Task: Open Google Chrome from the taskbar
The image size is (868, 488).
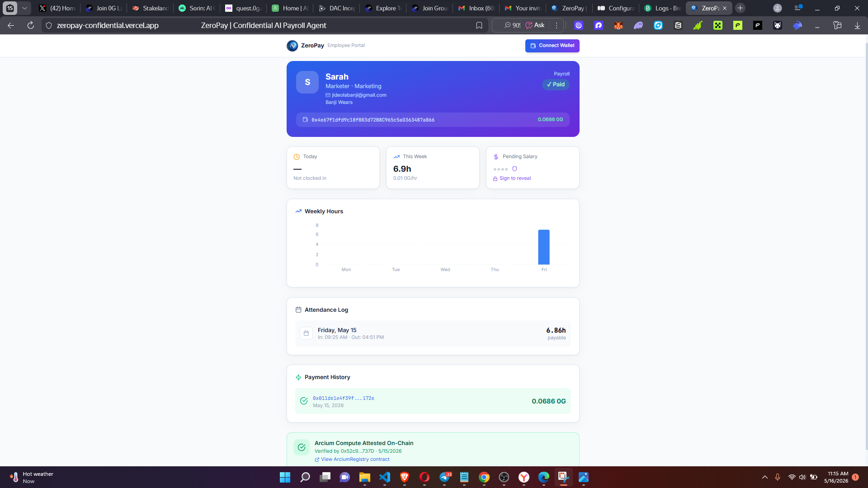Action: tap(484, 477)
